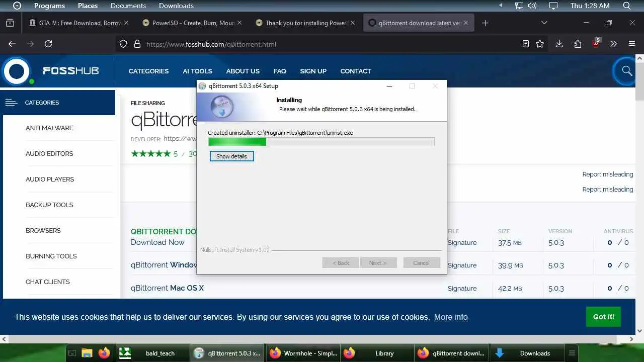Select AUDIO PLAYERS in the sidebar
Screen dimensions: 644x362
(50, 179)
